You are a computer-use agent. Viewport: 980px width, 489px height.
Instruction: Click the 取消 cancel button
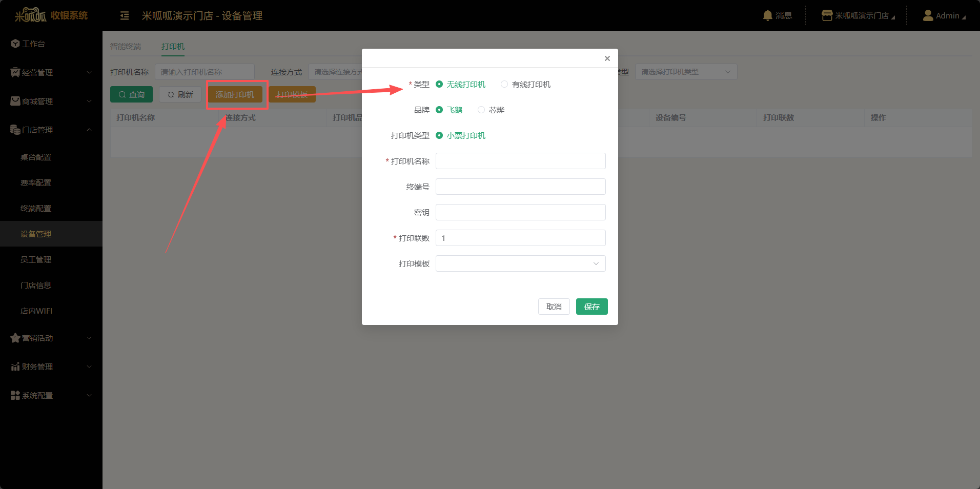pyautogui.click(x=554, y=307)
